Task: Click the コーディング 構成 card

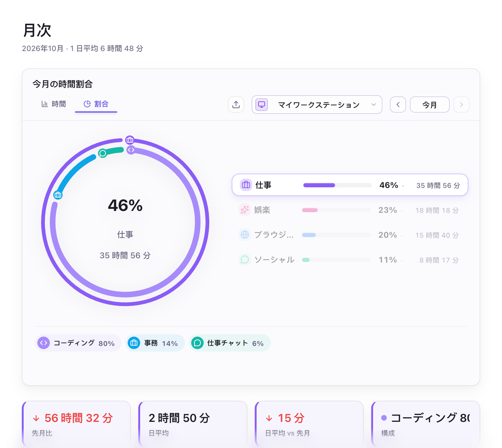Action: tap(426, 424)
